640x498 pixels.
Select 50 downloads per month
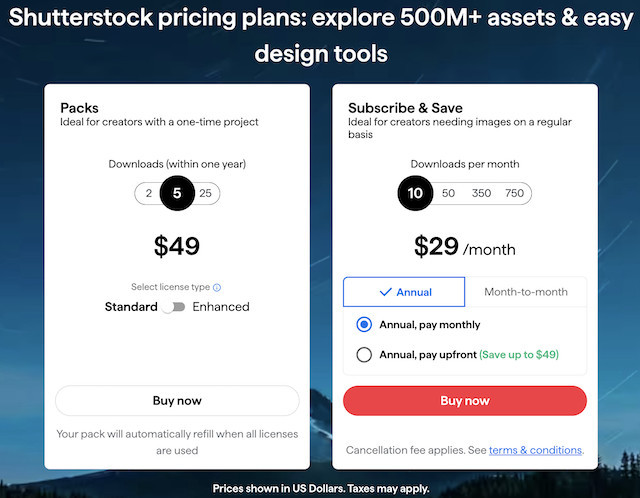click(448, 193)
